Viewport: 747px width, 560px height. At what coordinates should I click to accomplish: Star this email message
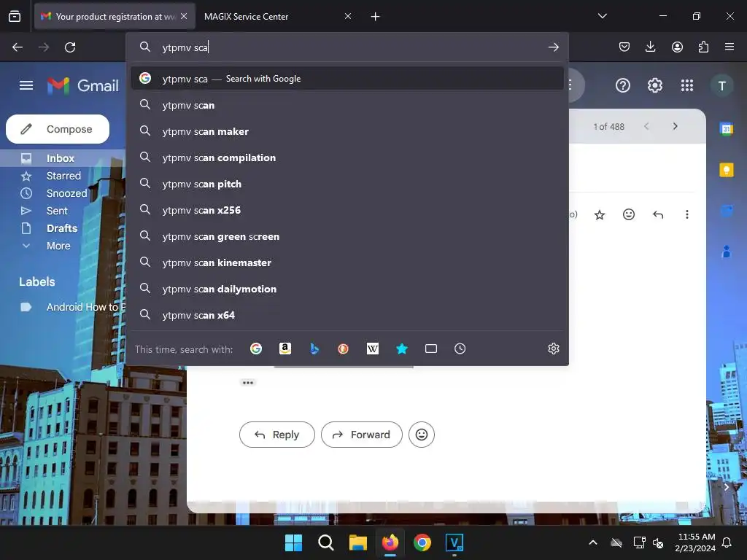click(x=600, y=215)
